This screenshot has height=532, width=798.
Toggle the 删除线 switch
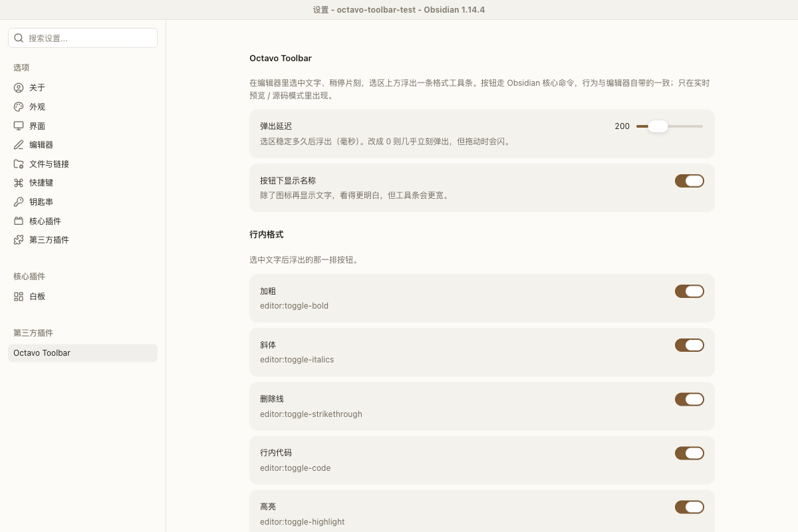(x=690, y=399)
